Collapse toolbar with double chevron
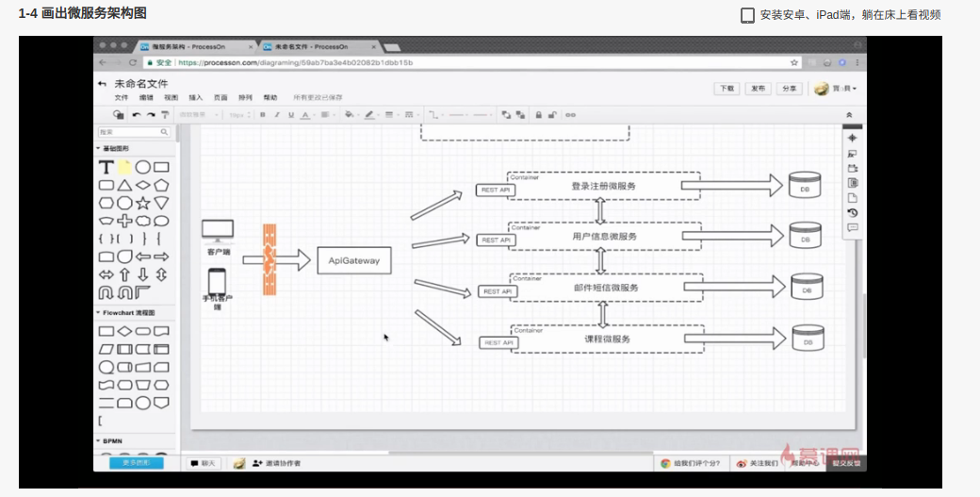 tap(849, 115)
